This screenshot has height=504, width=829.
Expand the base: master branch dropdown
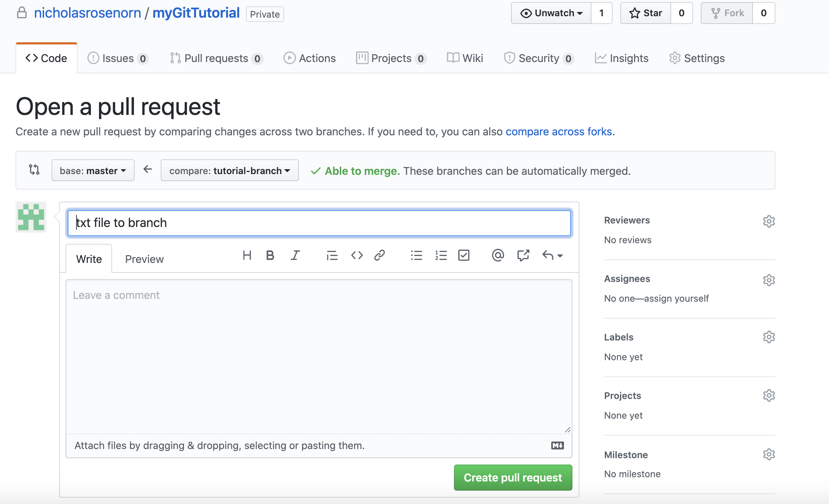(x=93, y=171)
